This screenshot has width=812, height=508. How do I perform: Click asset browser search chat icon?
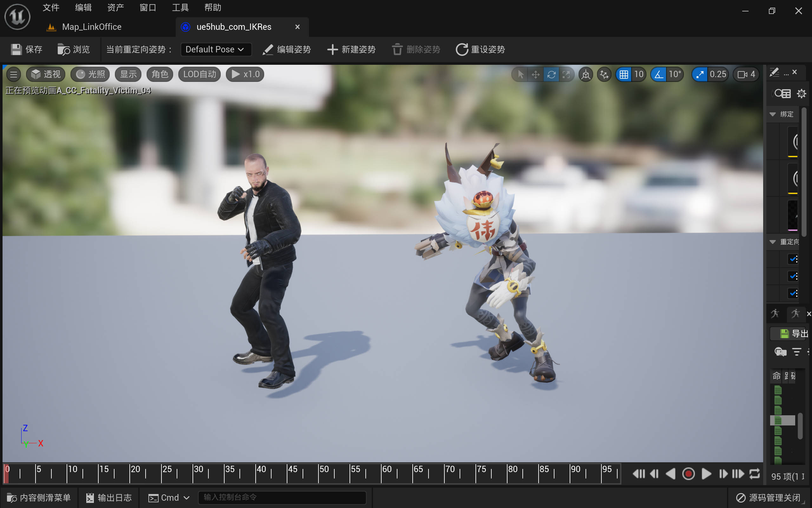781,352
